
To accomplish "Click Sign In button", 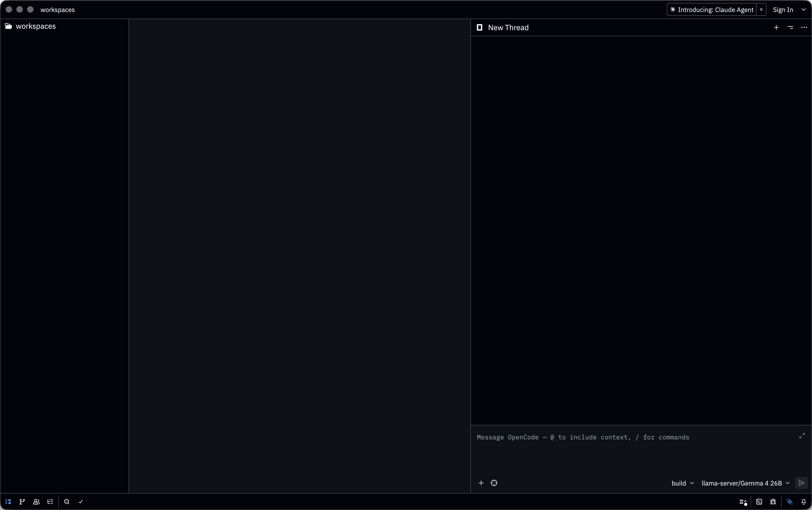I will click(x=783, y=9).
